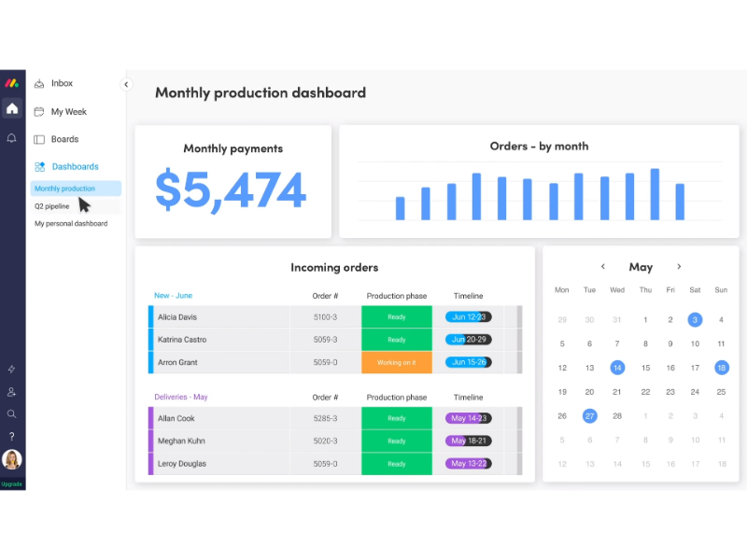Viewport: 747px width, 560px height.
Task: Click the Dashboards widget icon
Action: [39, 167]
